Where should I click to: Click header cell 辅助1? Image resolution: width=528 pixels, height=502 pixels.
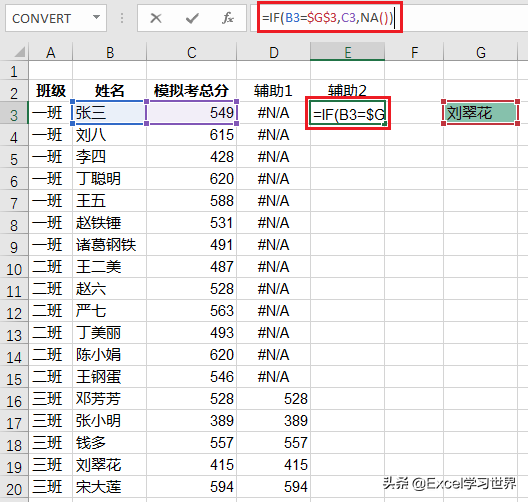pyautogui.click(x=273, y=91)
